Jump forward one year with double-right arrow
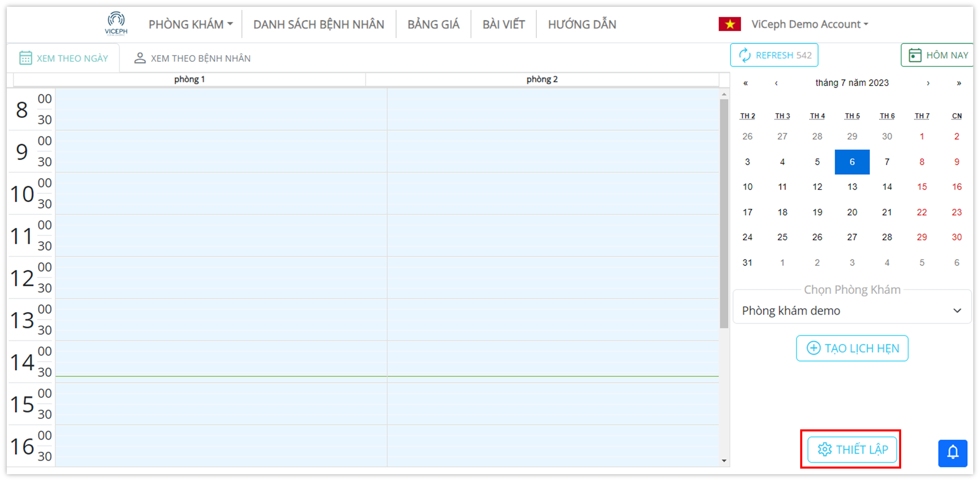The height and width of the screenshot is (481, 980). (959, 83)
